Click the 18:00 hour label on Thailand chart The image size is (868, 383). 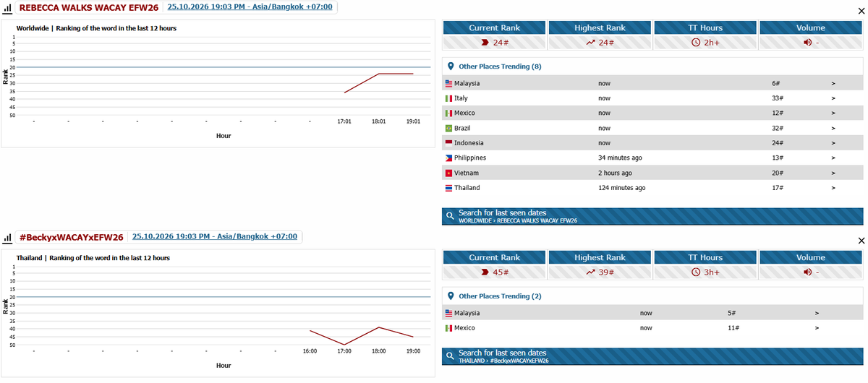click(x=379, y=351)
